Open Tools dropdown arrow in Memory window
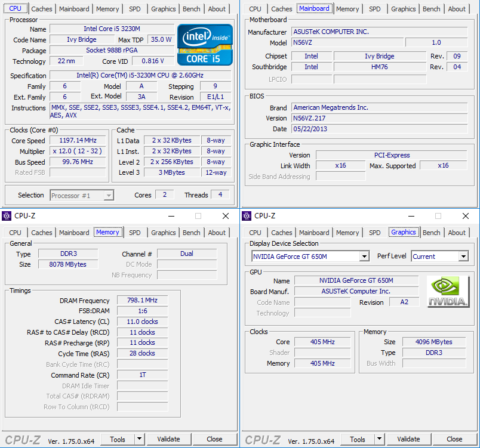The height and width of the screenshot is (448, 480). point(139,439)
